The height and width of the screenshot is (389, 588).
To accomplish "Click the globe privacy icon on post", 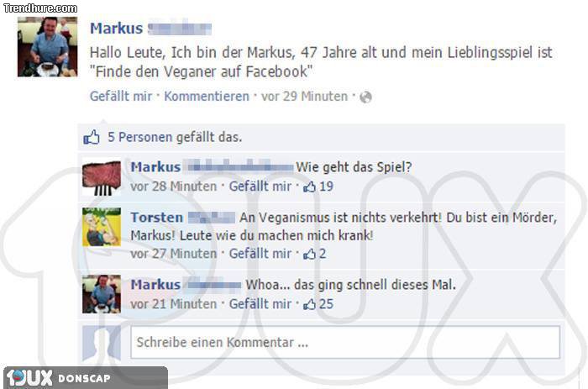I will coord(365,97).
